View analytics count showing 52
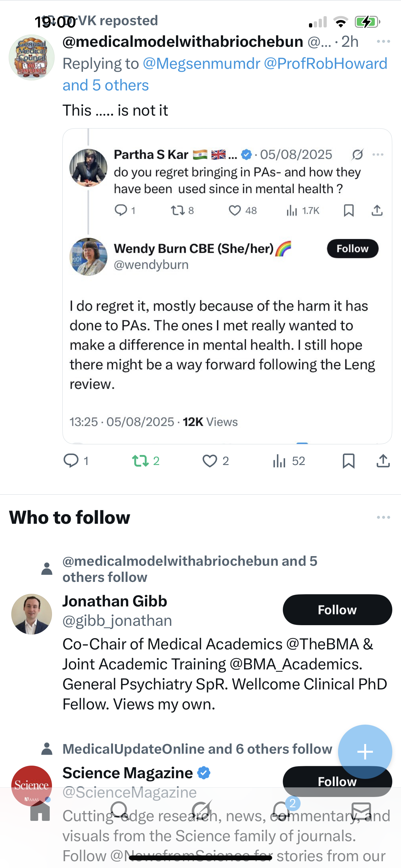Screen dimensions: 401x868 pyautogui.click(x=289, y=460)
